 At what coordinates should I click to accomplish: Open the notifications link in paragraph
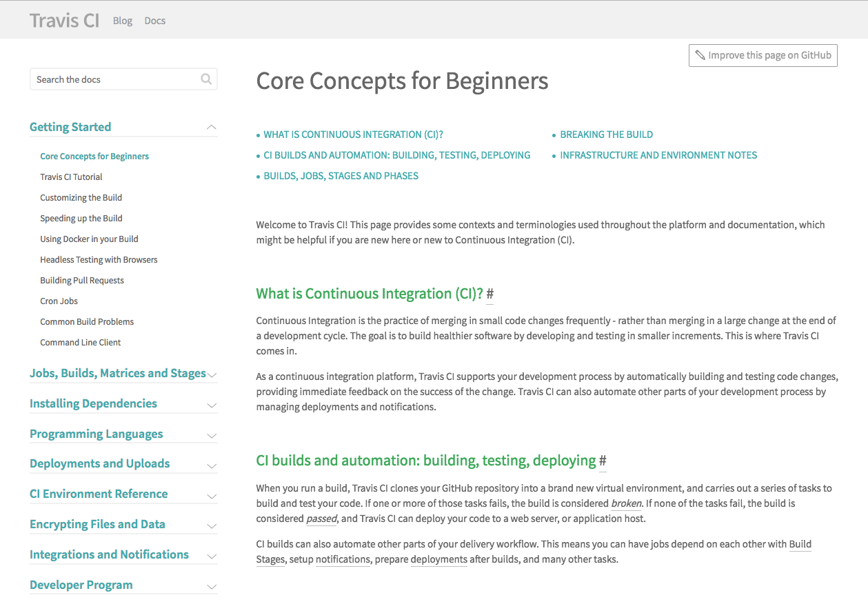tap(343, 559)
